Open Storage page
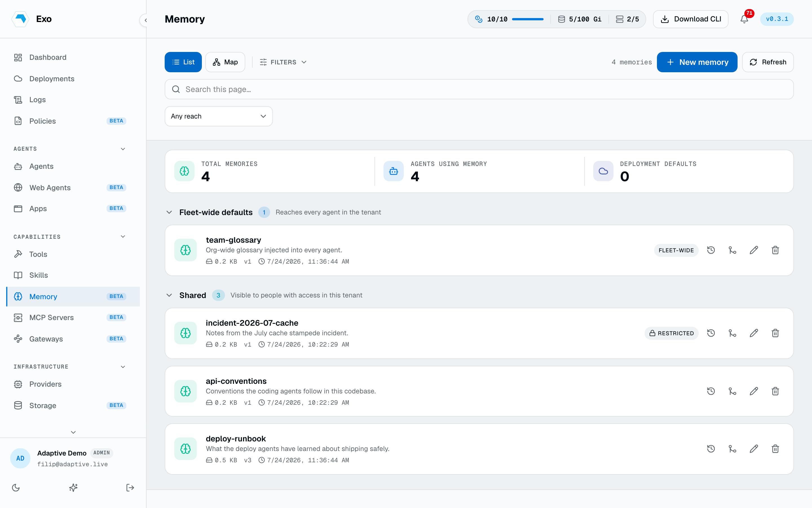 pyautogui.click(x=73, y=406)
